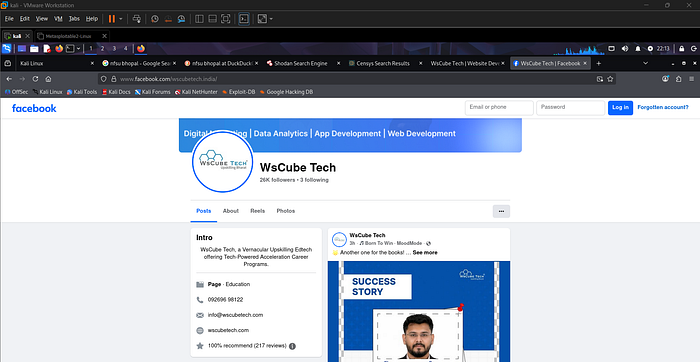Click the See more link in the post
This screenshot has height=362, width=700.
(x=425, y=253)
